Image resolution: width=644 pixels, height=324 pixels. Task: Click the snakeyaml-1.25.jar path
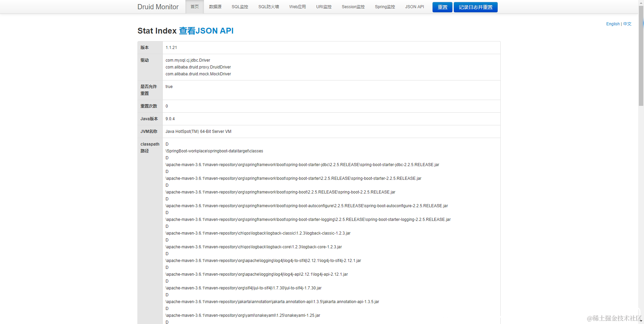click(x=243, y=315)
